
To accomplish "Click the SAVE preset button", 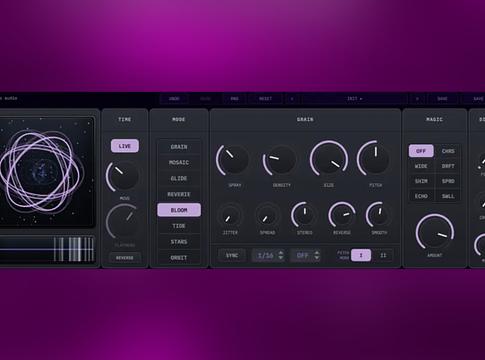I will click(x=442, y=99).
